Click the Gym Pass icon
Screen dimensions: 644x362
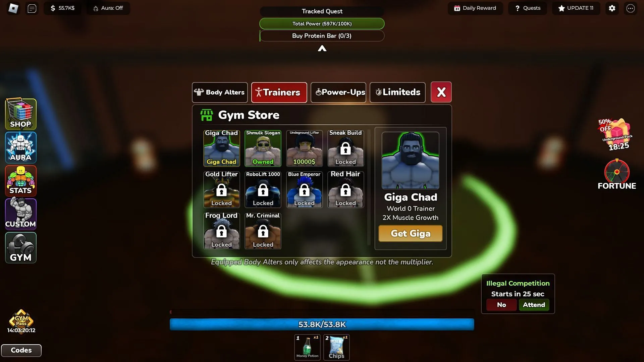[x=21, y=318]
